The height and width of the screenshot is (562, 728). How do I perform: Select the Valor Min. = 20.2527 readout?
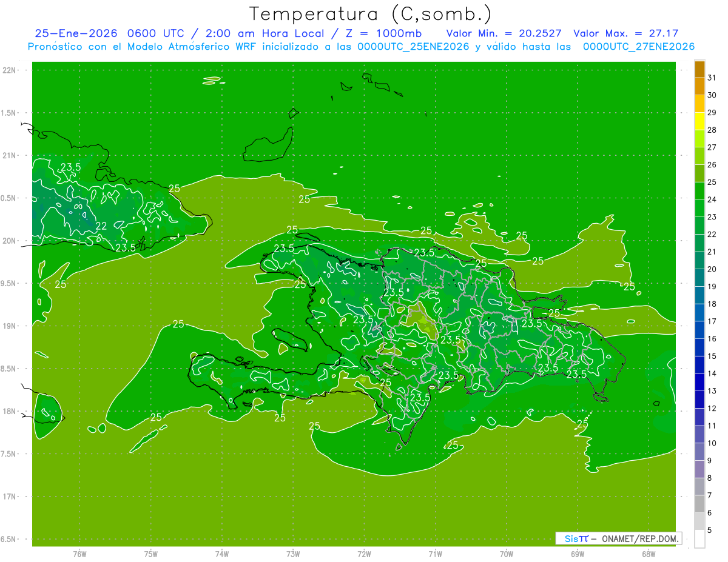tap(504, 33)
